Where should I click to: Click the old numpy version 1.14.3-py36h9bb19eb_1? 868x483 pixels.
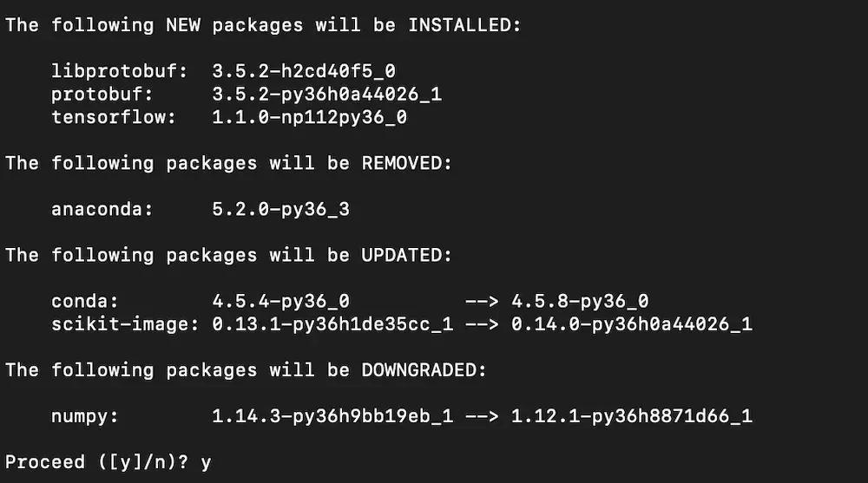click(x=332, y=416)
